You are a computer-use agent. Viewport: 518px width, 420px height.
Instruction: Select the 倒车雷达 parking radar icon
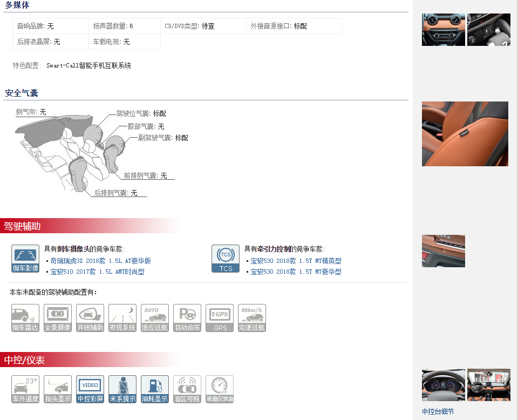click(25, 318)
